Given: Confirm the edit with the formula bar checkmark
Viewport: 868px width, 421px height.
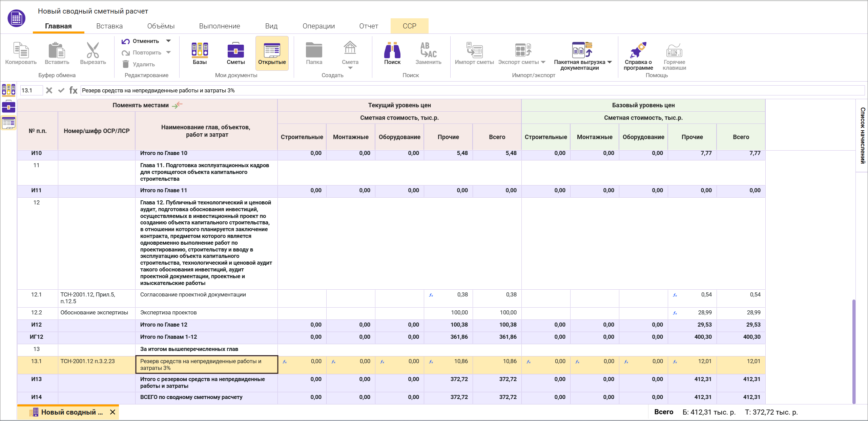Looking at the screenshot, I should pos(61,90).
